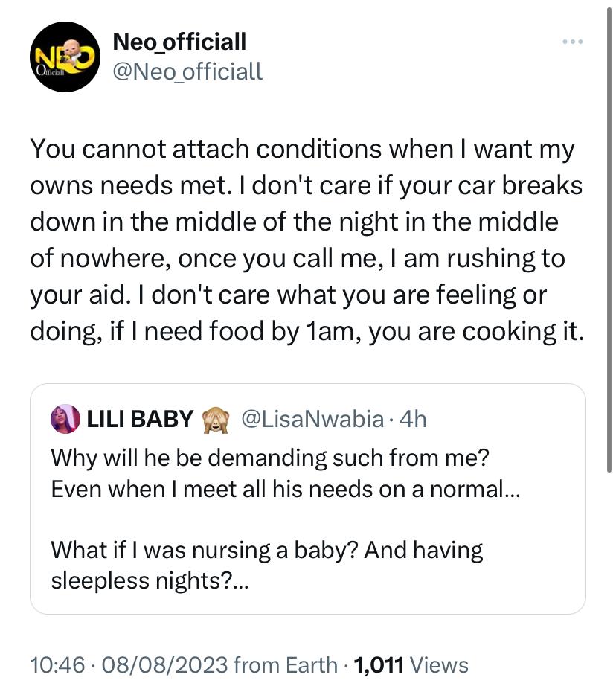Open the @LisaNwabia handle in quoted tweet
Image resolution: width=616 pixels, height=695 pixels.
point(312,419)
